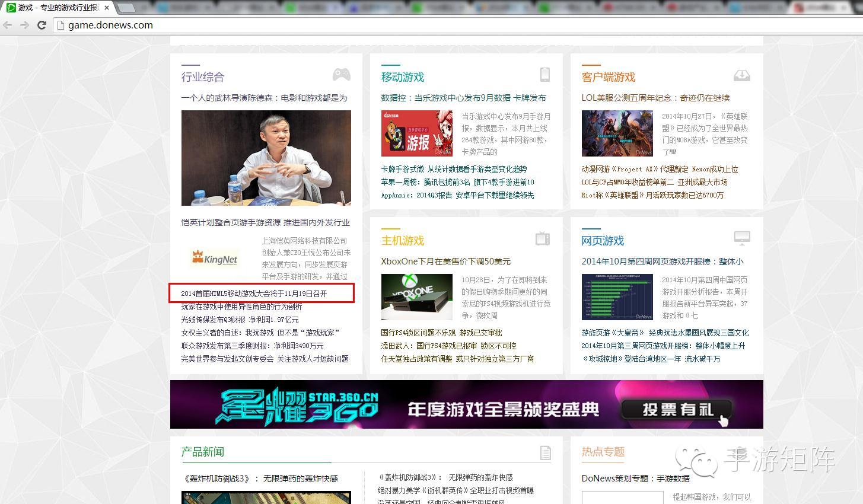This screenshot has height=504, width=863.
Task: Open XboxOne下月在美售价下调50美元 headline
Action: (x=446, y=261)
